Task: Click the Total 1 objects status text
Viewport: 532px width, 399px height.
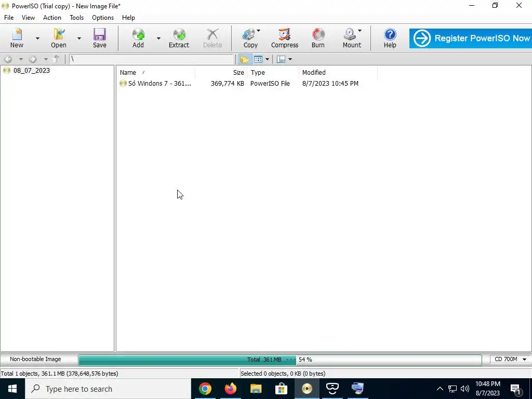Action: [x=59, y=374]
